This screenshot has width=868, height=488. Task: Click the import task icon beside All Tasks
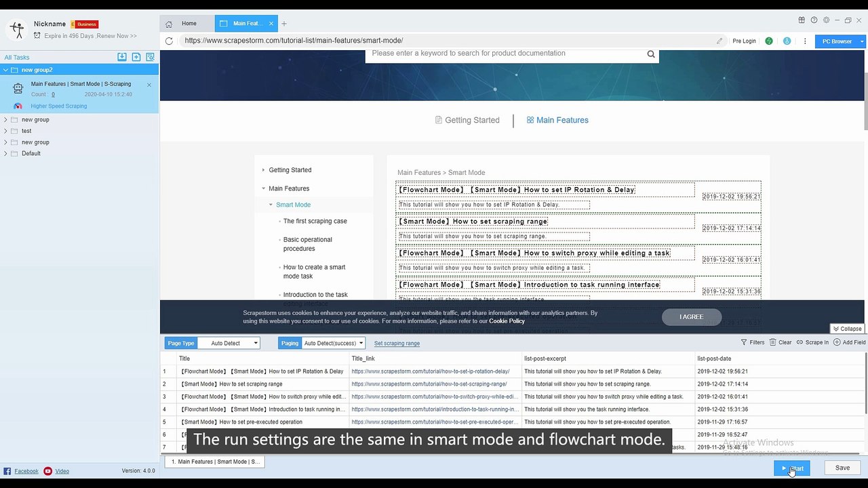tap(122, 57)
